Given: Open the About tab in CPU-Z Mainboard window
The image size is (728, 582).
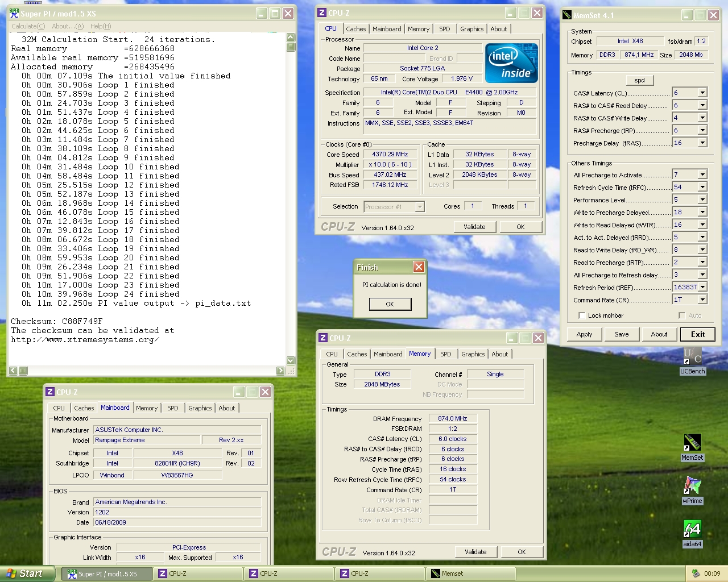Looking at the screenshot, I should coord(227,408).
